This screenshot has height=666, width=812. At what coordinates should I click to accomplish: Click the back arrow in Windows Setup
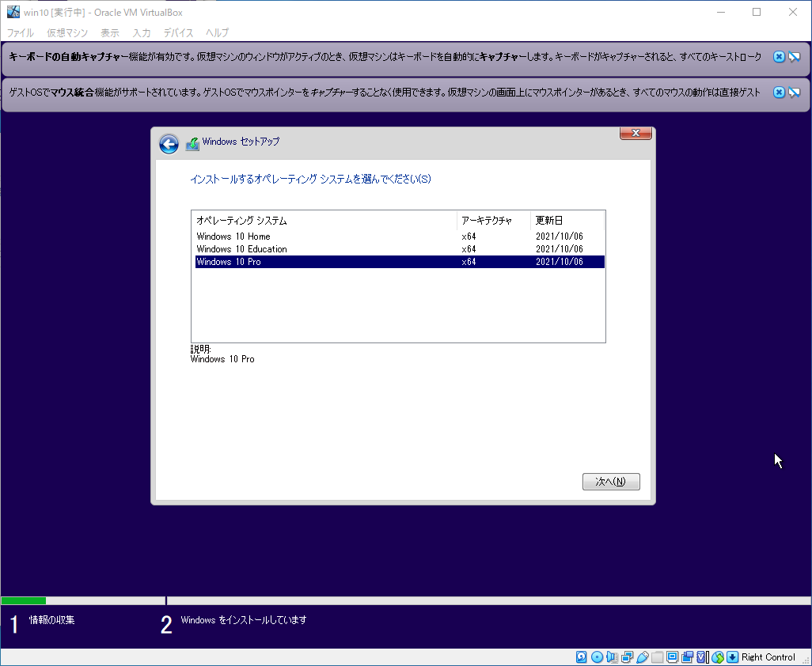(169, 144)
